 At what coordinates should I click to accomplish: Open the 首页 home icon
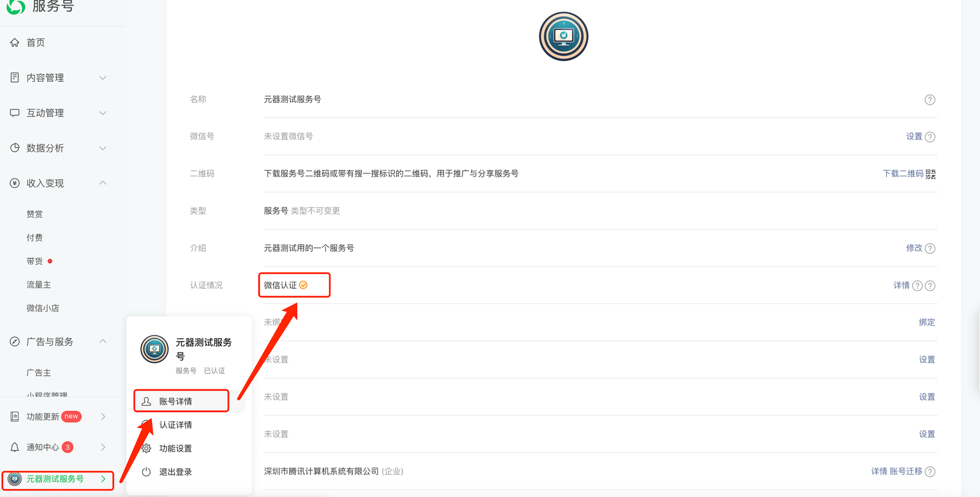15,42
